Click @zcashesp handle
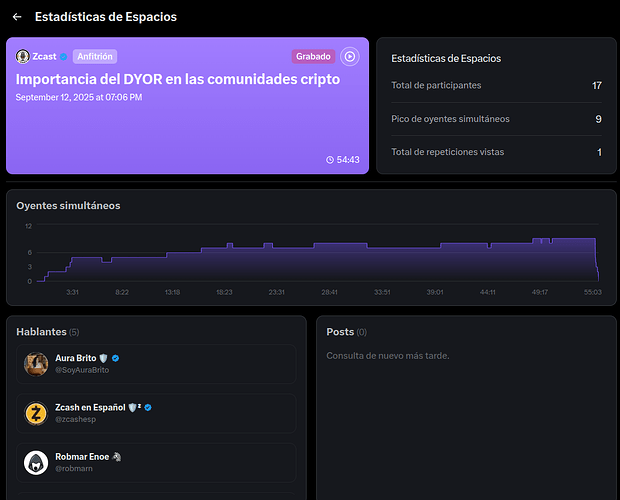 coord(76,419)
